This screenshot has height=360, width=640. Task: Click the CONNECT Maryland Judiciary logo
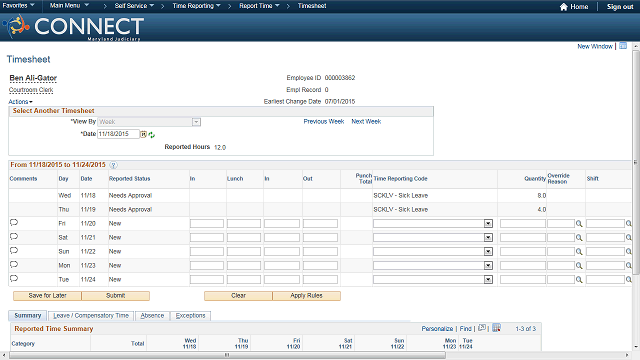pyautogui.click(x=73, y=27)
